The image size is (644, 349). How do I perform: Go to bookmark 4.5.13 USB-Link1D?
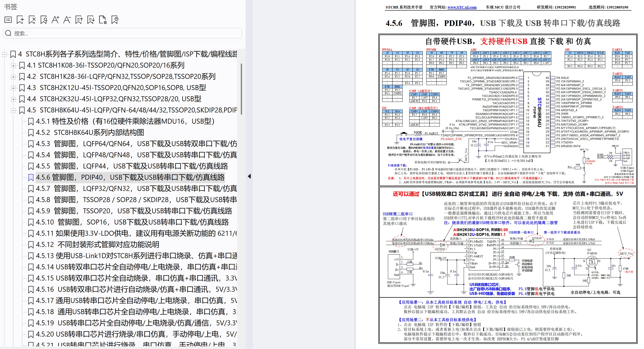136,256
